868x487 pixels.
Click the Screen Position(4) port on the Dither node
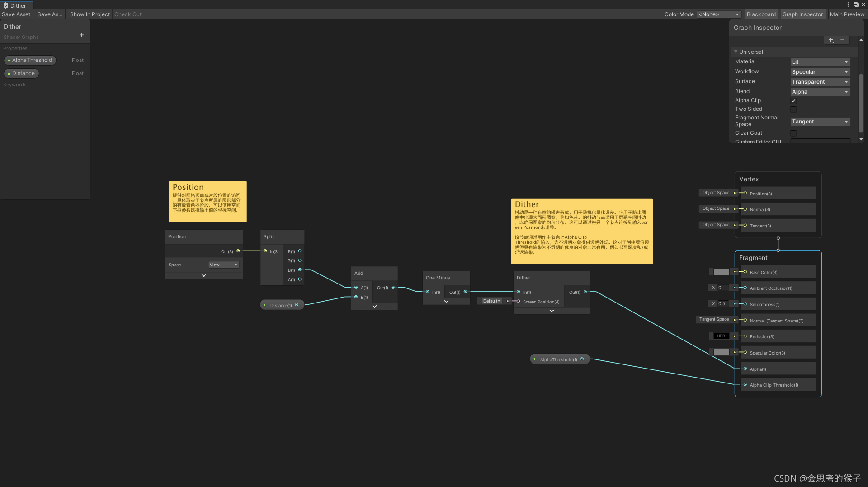(x=518, y=301)
